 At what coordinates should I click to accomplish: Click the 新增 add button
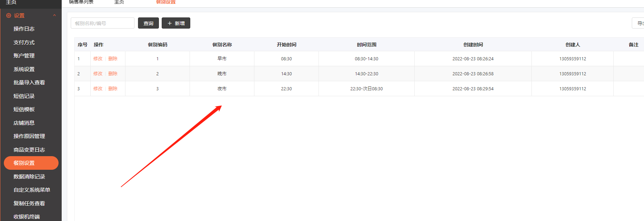(x=176, y=23)
